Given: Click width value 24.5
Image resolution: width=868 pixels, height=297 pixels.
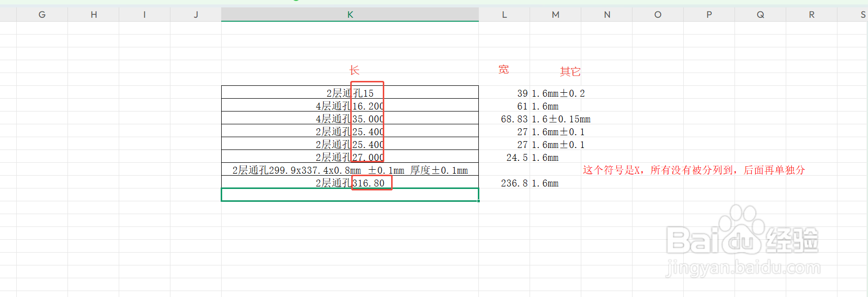Looking at the screenshot, I should pyautogui.click(x=517, y=157).
